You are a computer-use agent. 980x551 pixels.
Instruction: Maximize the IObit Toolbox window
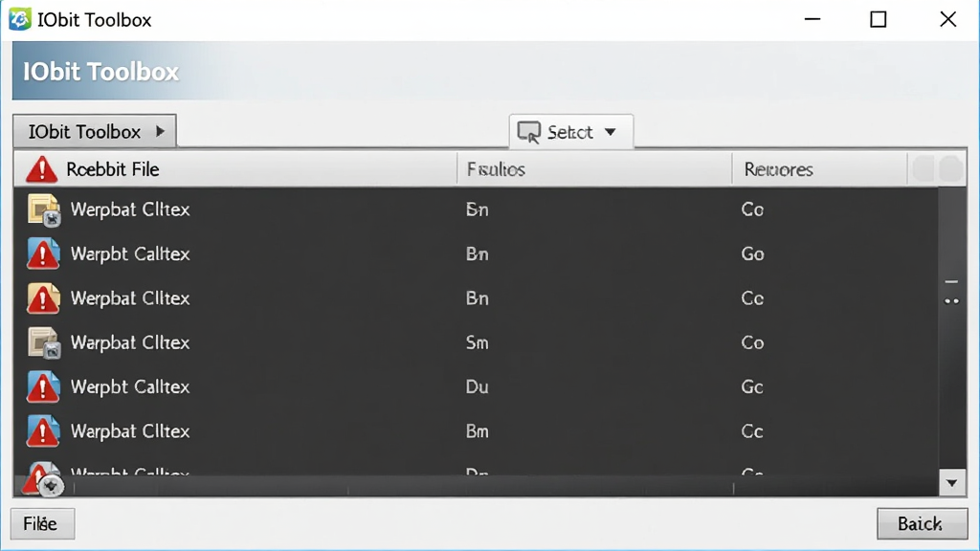879,19
